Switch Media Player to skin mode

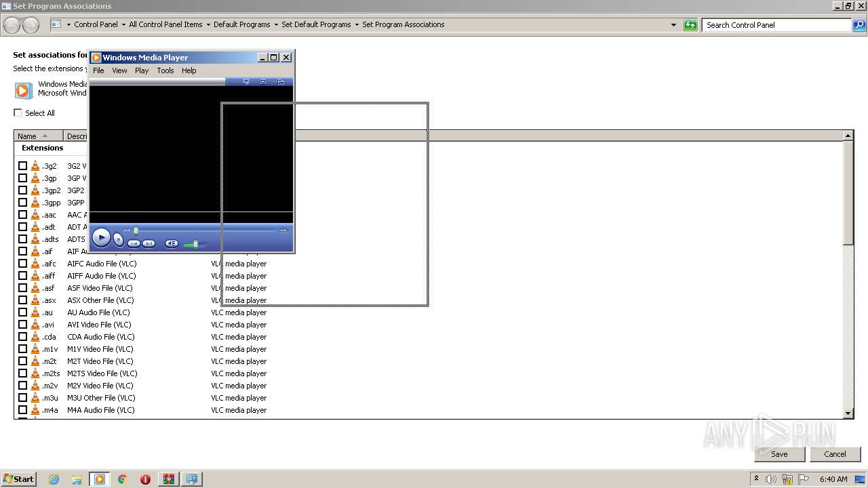(281, 81)
